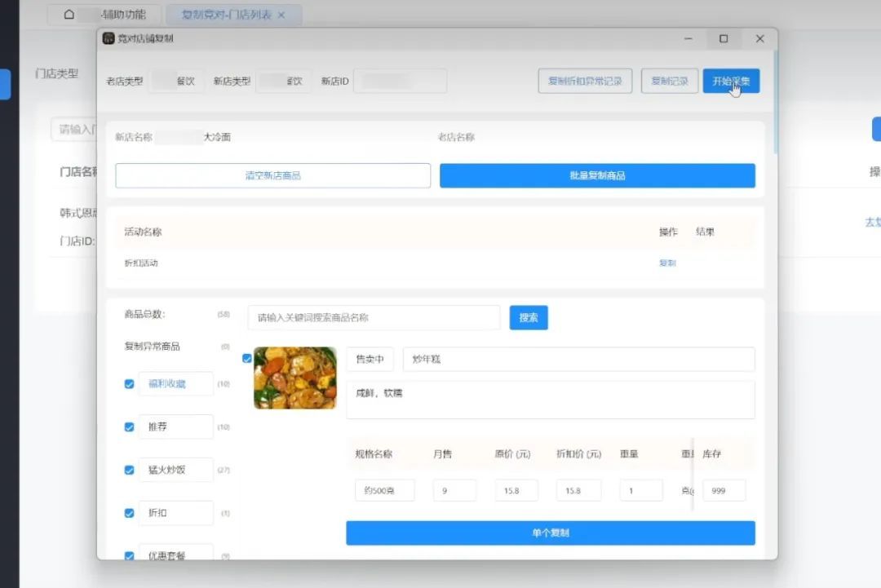Click the 搜索 search button
The image size is (881, 588).
tap(528, 317)
